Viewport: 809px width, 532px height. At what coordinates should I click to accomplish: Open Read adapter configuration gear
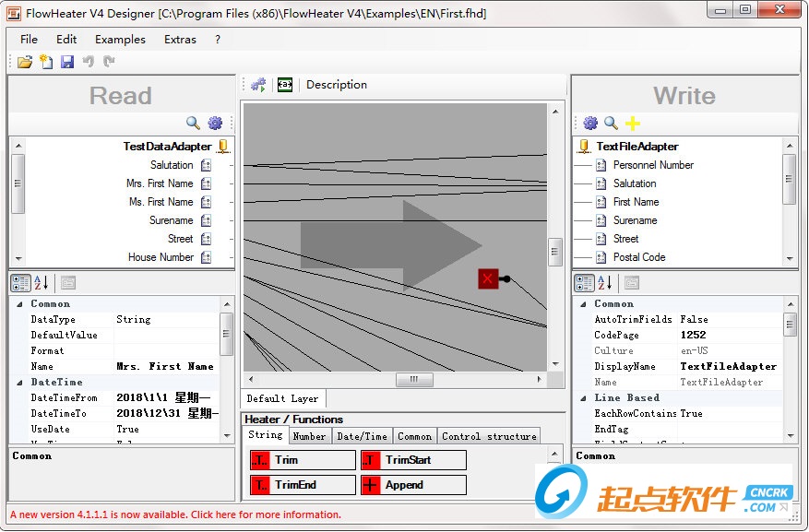tap(215, 123)
